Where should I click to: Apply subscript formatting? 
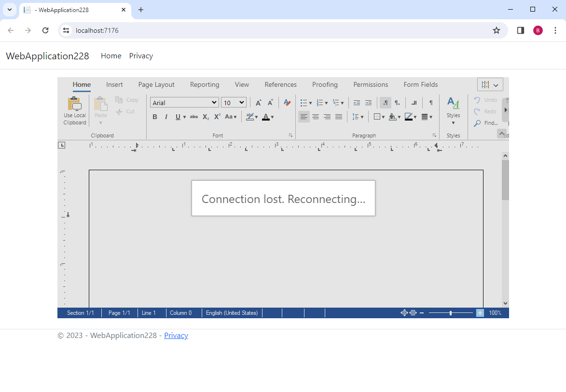[206, 117]
